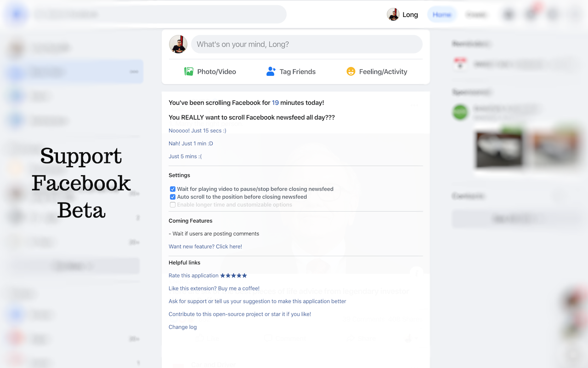Toggle "Enable longer time and customizable options" checkbox
588x368 pixels.
[173, 205]
